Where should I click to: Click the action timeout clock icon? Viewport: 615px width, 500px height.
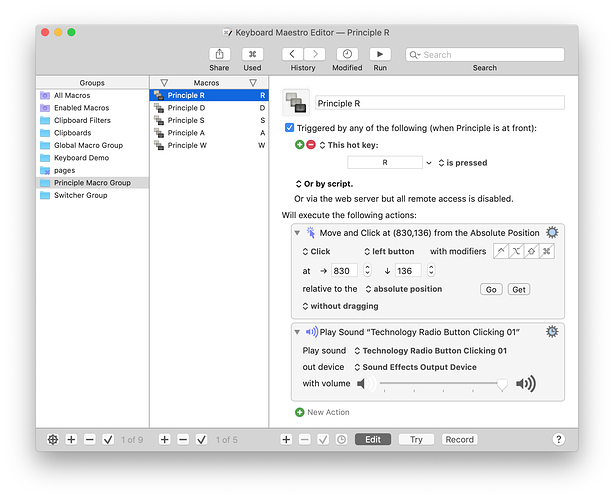pos(341,440)
